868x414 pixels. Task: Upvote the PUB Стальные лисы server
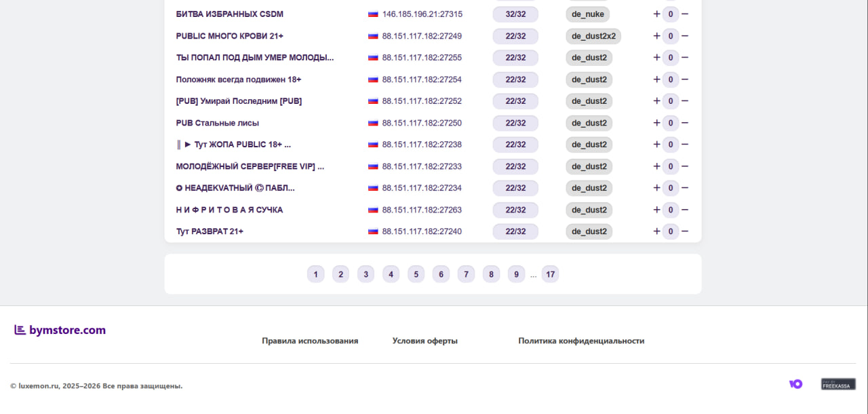pyautogui.click(x=656, y=123)
